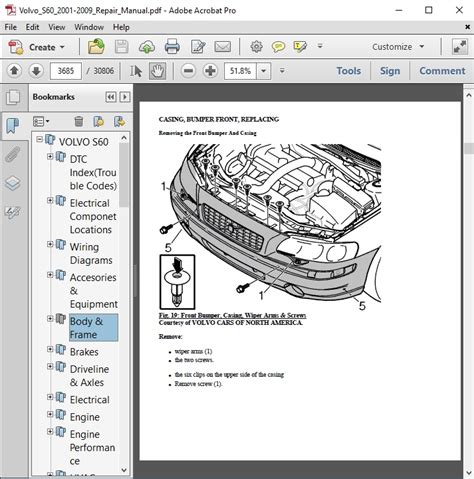The image size is (474, 479).
Task: Open the bookmarks options menu
Action: (41, 121)
